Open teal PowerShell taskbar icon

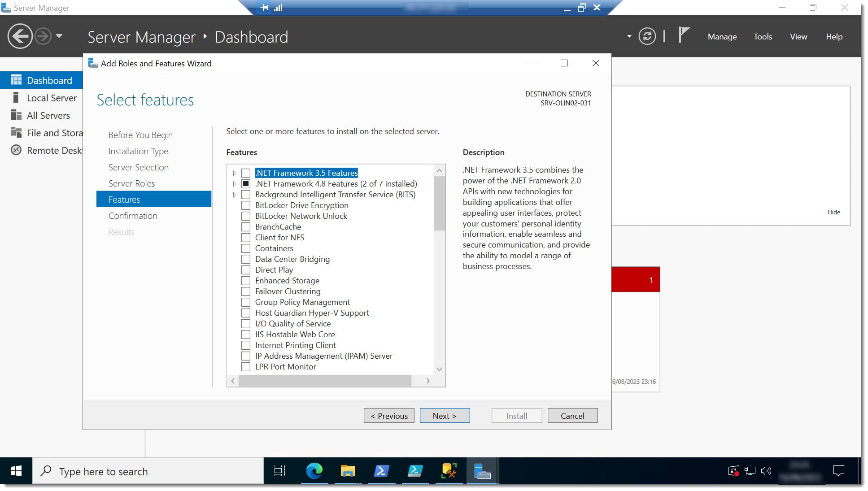point(415,471)
